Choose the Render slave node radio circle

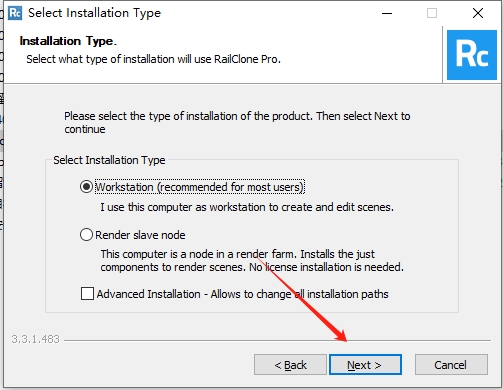(x=86, y=235)
